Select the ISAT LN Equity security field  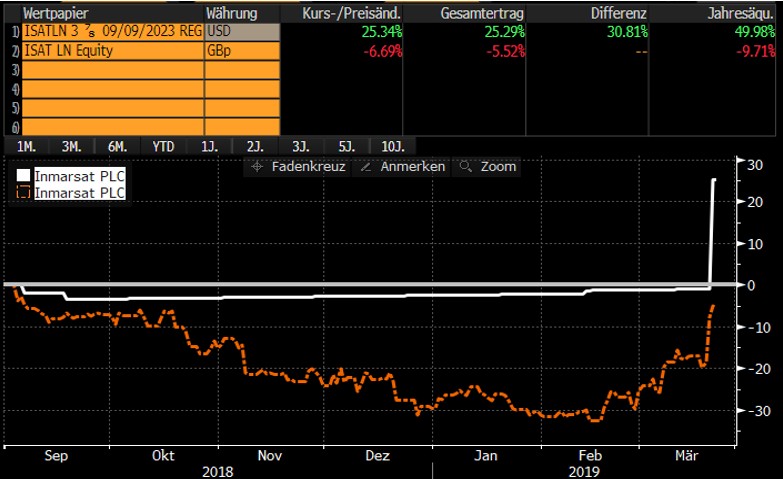[110, 50]
